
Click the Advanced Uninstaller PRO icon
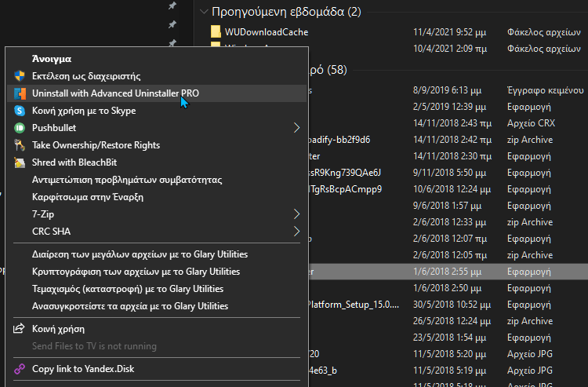coord(20,93)
